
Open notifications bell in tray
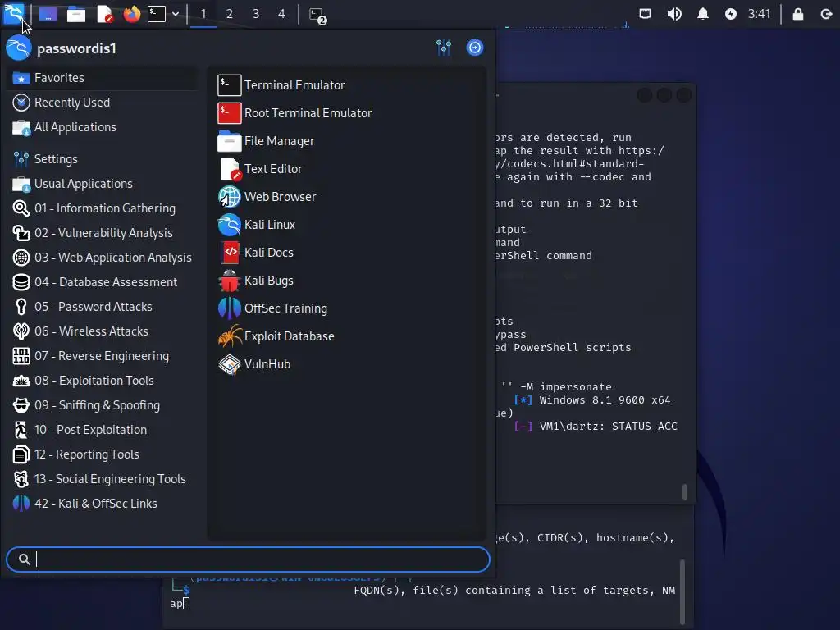(703, 14)
